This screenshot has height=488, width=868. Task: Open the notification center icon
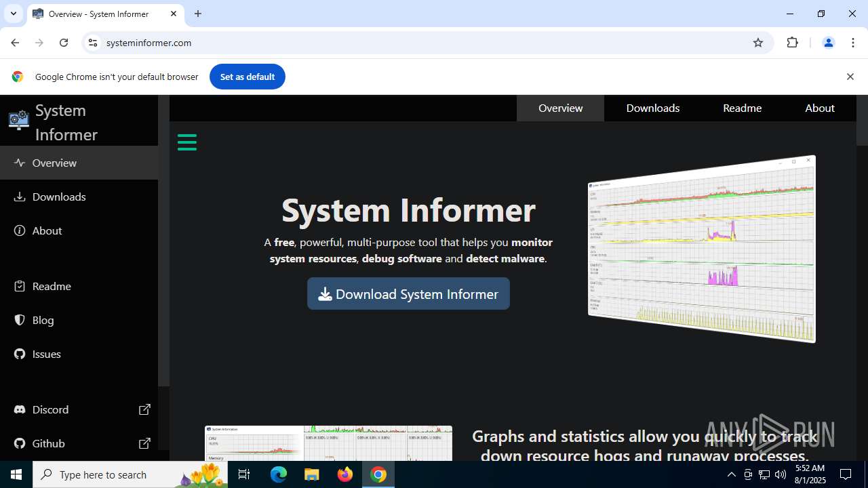coord(846,474)
